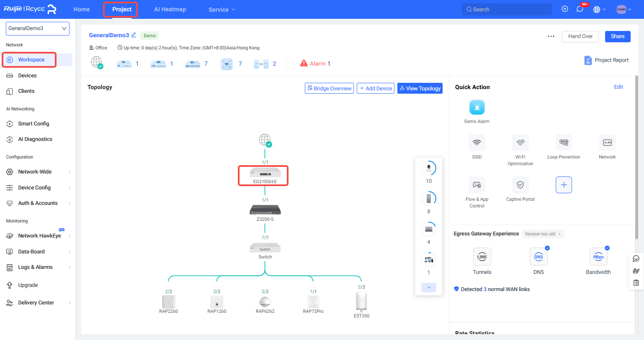Viewport: 644px width, 340px height.
Task: Switch to the AI Heatmap tab
Action: pos(170,10)
